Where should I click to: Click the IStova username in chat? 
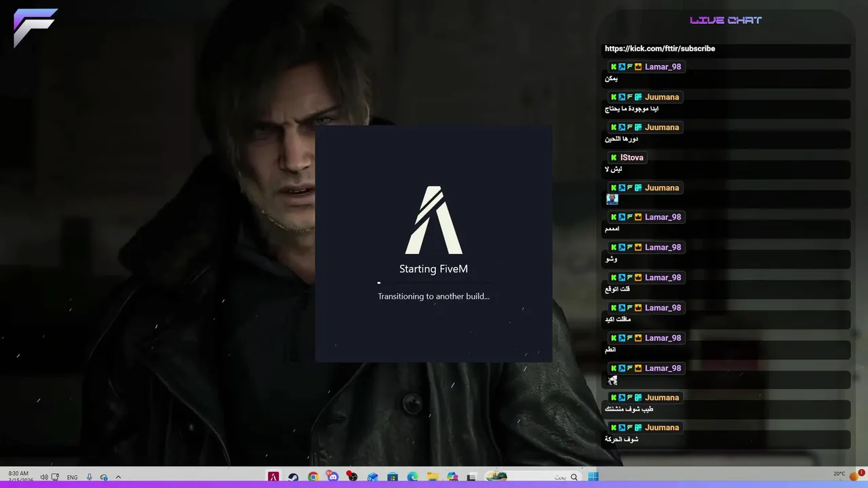coord(632,157)
